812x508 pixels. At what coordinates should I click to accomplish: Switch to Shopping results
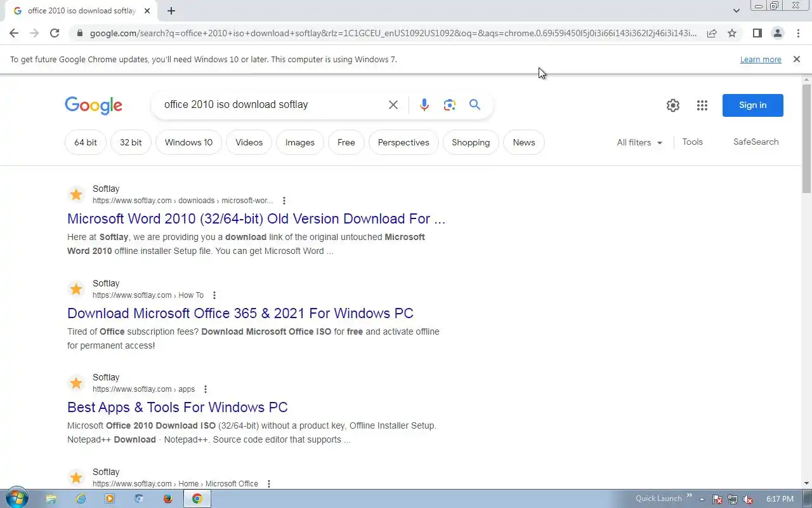[x=471, y=142]
